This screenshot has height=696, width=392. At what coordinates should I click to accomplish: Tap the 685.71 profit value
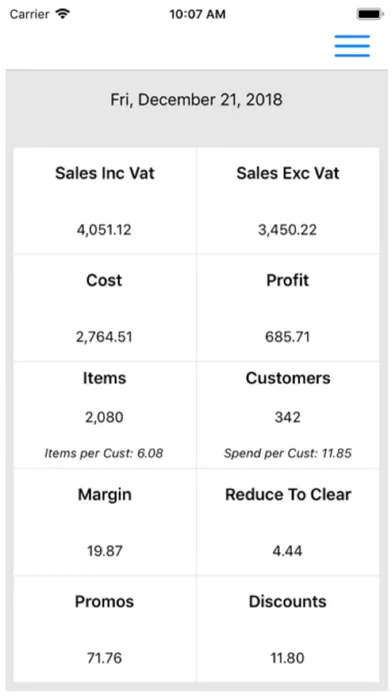(288, 337)
